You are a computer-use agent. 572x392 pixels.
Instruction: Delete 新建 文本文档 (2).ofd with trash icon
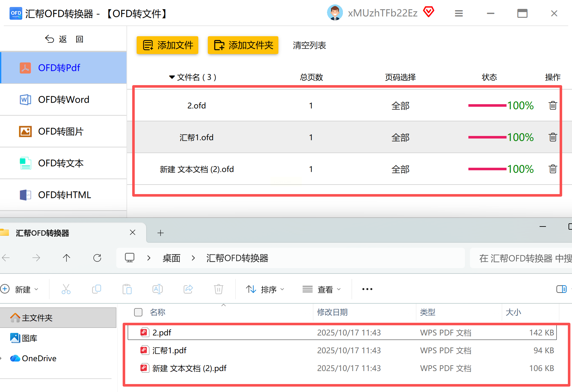tap(553, 169)
